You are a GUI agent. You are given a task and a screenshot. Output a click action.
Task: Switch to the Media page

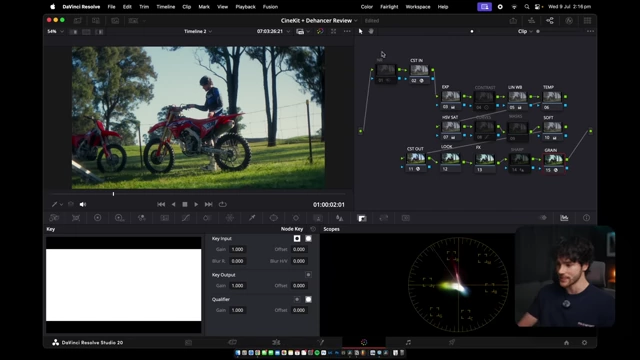(188, 342)
